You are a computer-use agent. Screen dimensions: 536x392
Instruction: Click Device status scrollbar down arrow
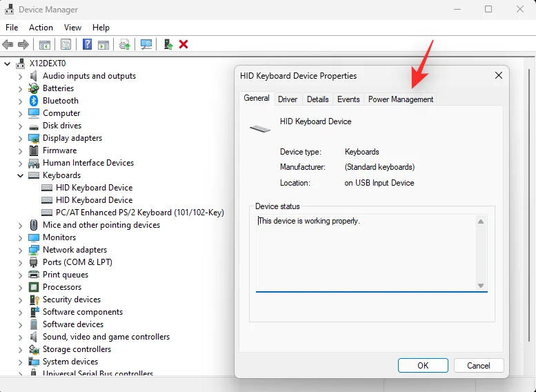(x=481, y=285)
